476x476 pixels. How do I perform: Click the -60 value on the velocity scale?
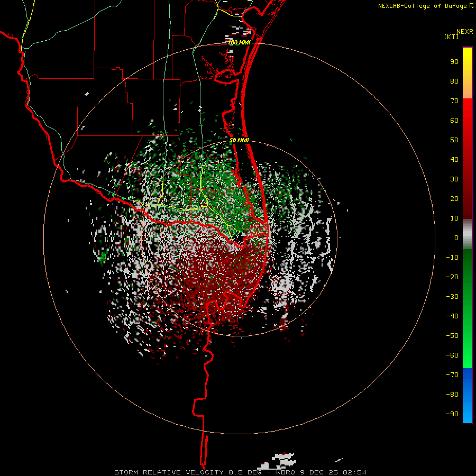[452, 355]
